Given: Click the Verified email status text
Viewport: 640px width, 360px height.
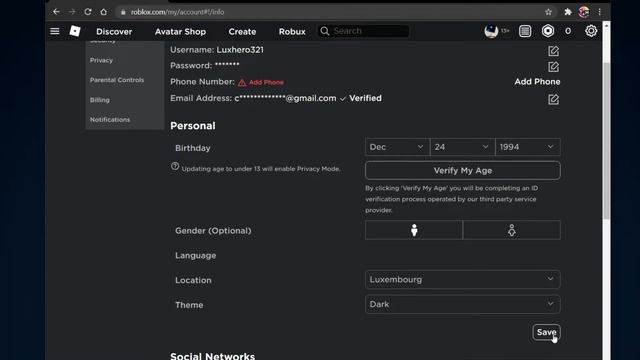Looking at the screenshot, I should coord(365,98).
